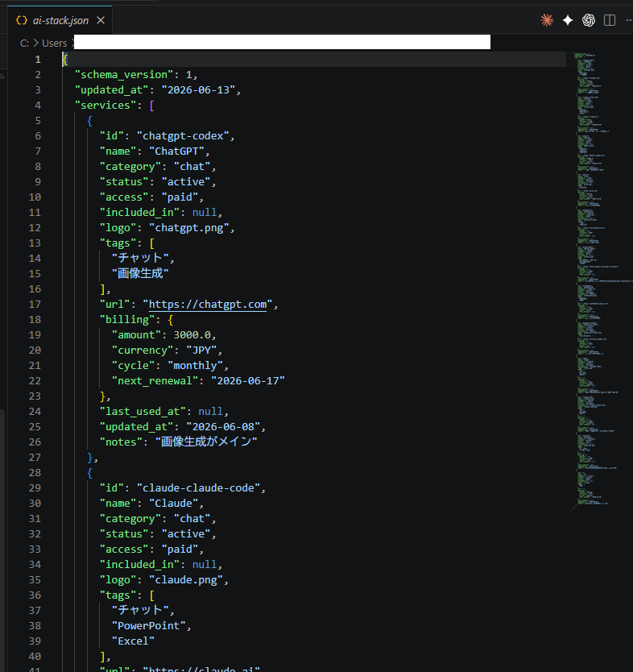Click line number 28 in the gutter
Screen dimensions: 633x672
coord(35,473)
